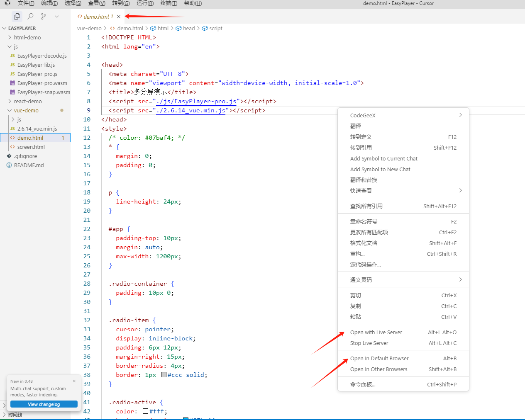Open the 编辑(E) menu
This screenshot has width=525, height=420.
pyautogui.click(x=49, y=3)
